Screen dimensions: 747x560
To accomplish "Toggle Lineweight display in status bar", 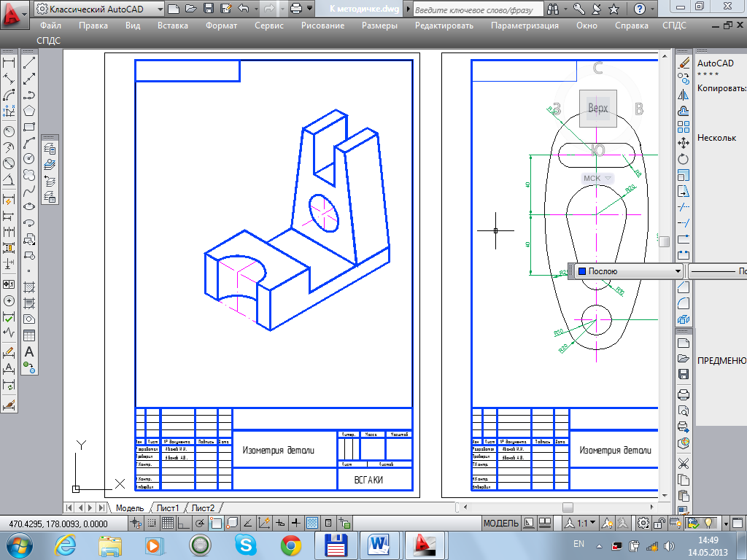I will pyautogui.click(x=296, y=524).
